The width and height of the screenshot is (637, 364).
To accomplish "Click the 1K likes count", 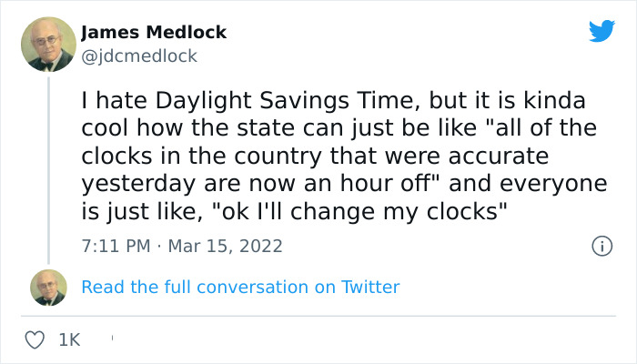I will [x=69, y=339].
